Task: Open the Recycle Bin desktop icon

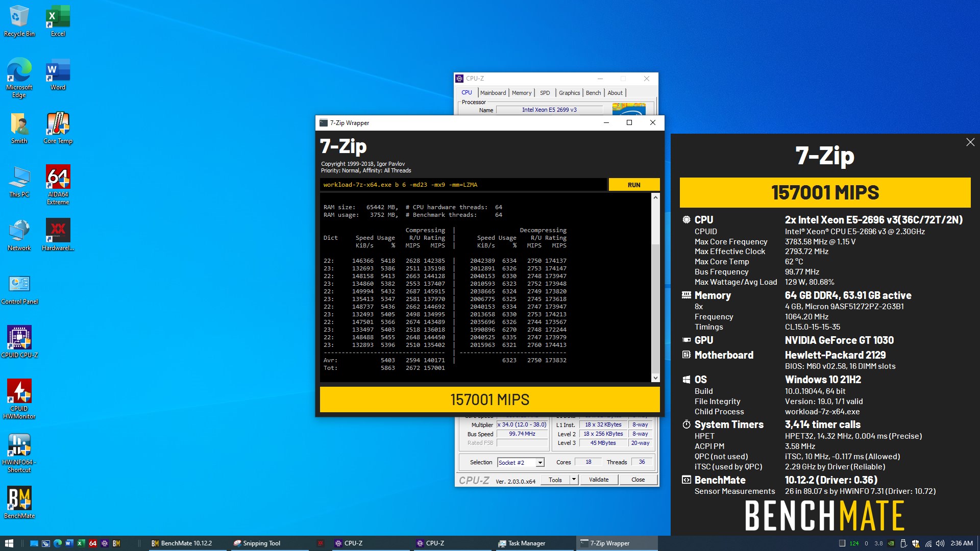Action: (19, 21)
